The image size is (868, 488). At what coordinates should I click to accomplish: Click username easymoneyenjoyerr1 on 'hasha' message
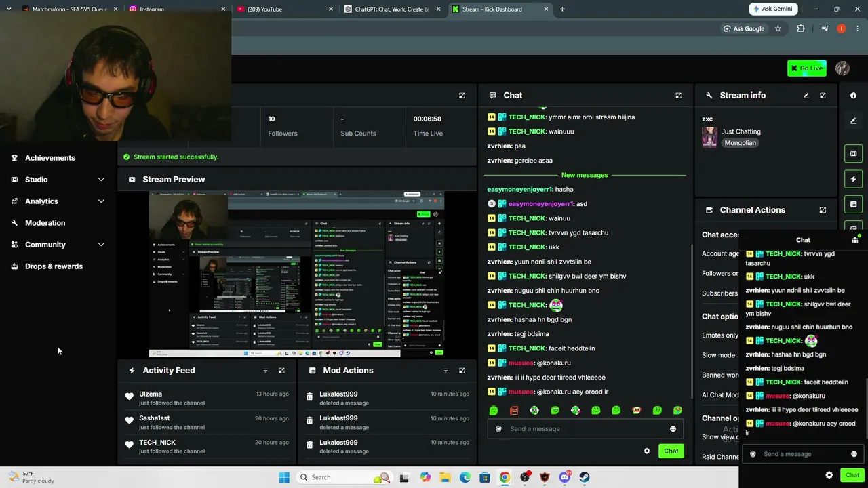tap(519, 190)
